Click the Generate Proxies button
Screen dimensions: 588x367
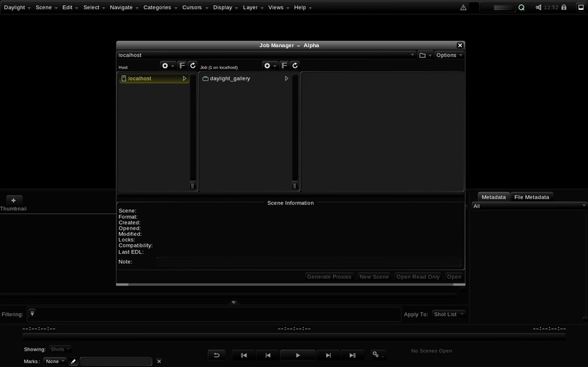pyautogui.click(x=329, y=277)
